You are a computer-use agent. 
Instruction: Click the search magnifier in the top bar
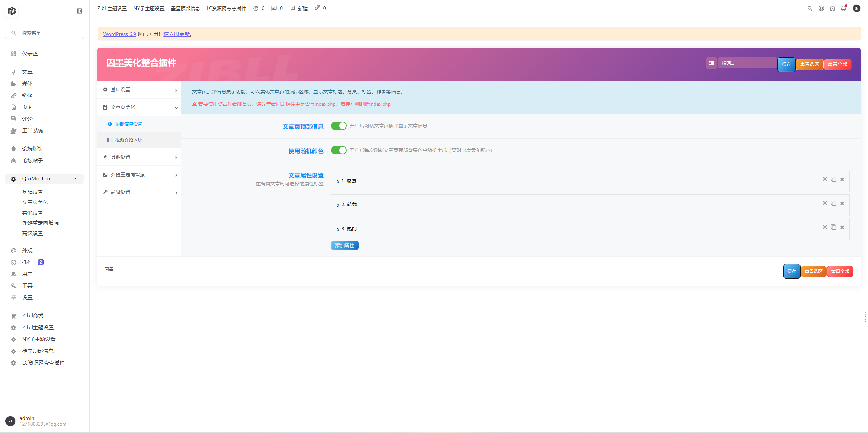tap(810, 8)
